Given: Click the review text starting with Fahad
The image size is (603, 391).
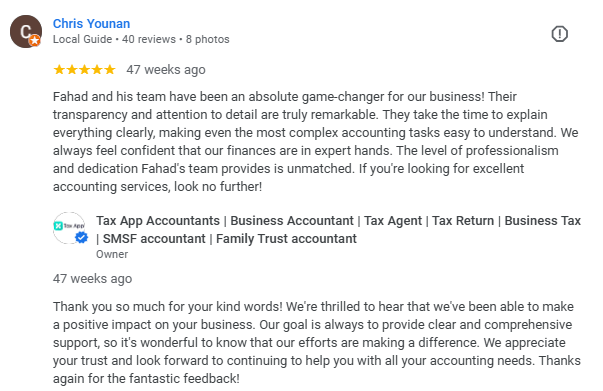Looking at the screenshot, I should [x=315, y=141].
